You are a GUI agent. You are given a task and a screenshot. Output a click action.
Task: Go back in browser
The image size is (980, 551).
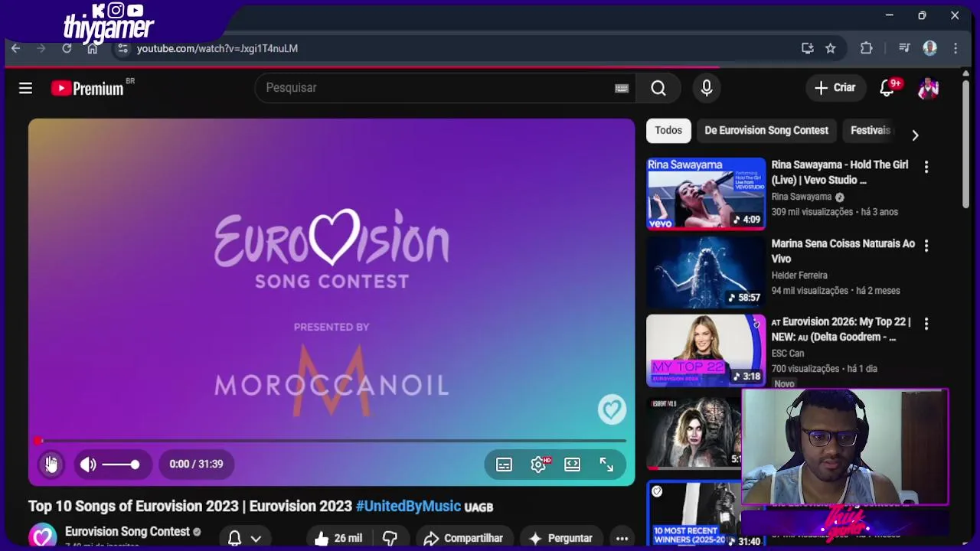tap(15, 48)
